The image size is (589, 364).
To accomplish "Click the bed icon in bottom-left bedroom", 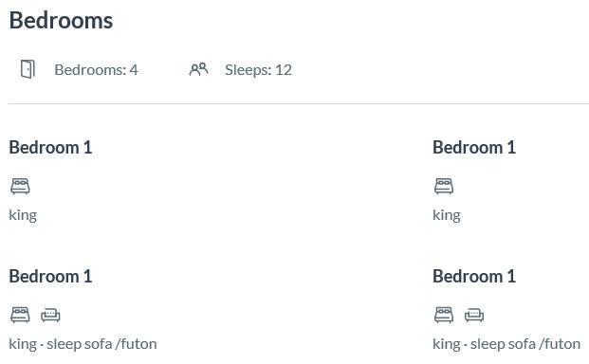I will [x=20, y=315].
